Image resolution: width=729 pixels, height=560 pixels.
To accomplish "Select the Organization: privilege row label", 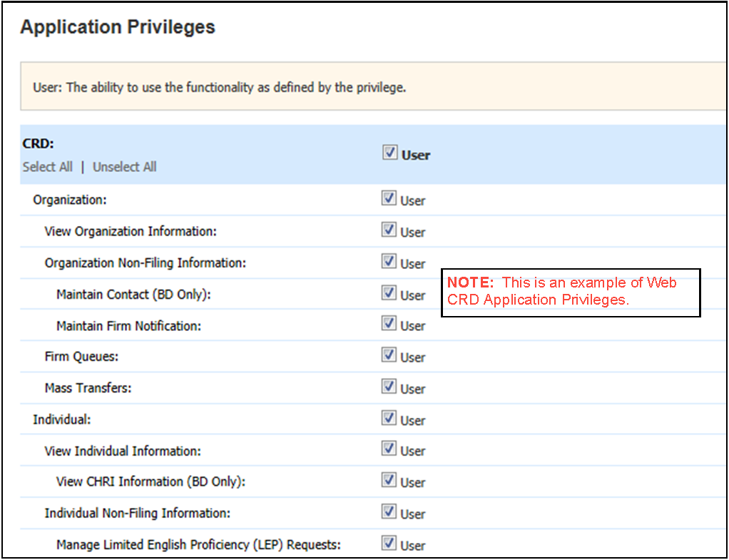I will [x=69, y=200].
